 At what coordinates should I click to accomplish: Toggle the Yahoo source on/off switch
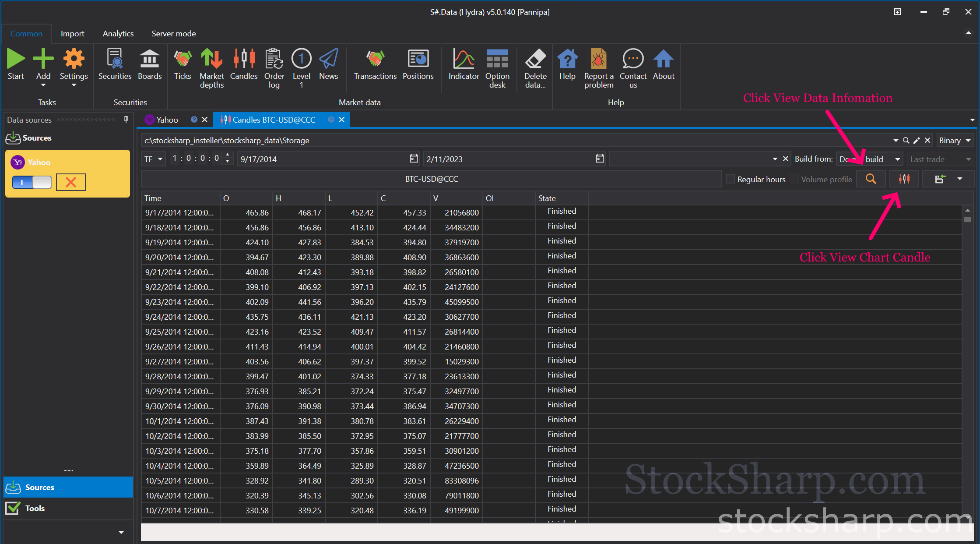32,182
